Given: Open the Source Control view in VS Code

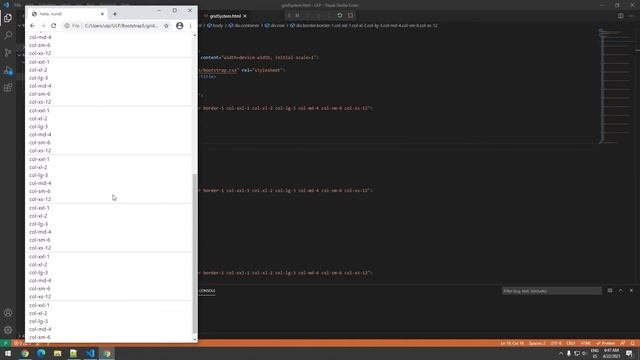Looking at the screenshot, I should point(8,53).
